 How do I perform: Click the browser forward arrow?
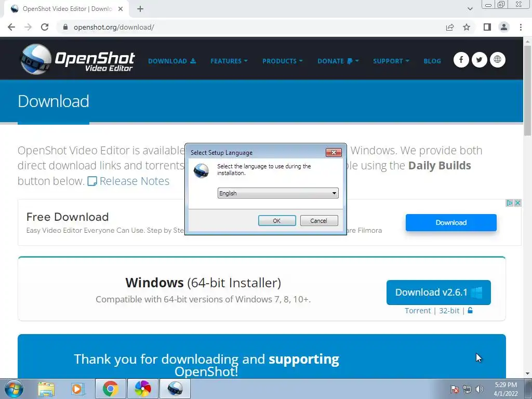(x=28, y=27)
